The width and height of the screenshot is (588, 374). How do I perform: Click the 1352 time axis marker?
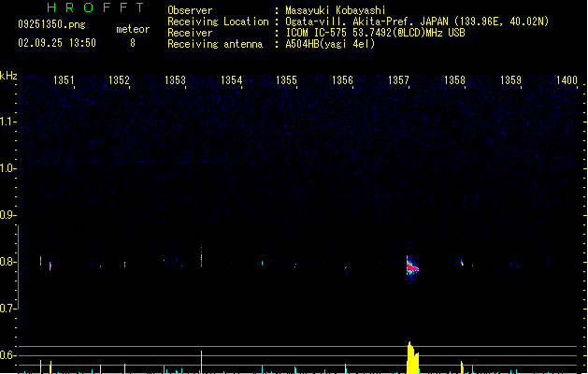click(119, 80)
